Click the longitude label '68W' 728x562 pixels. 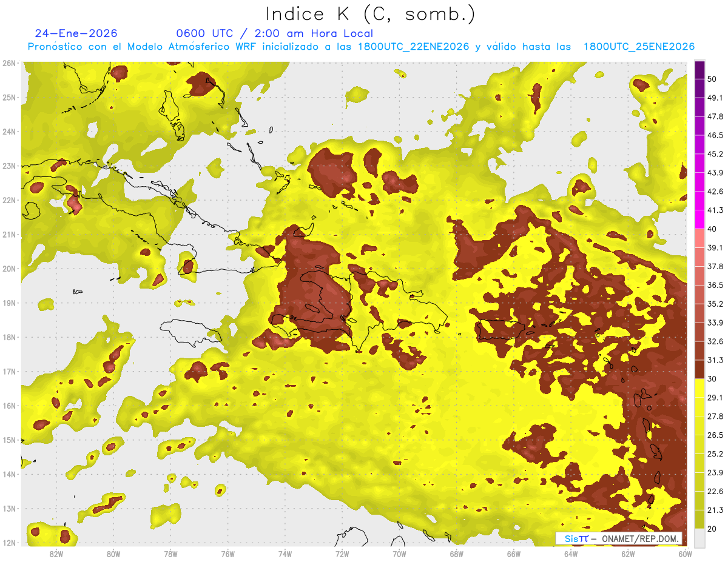click(x=456, y=554)
